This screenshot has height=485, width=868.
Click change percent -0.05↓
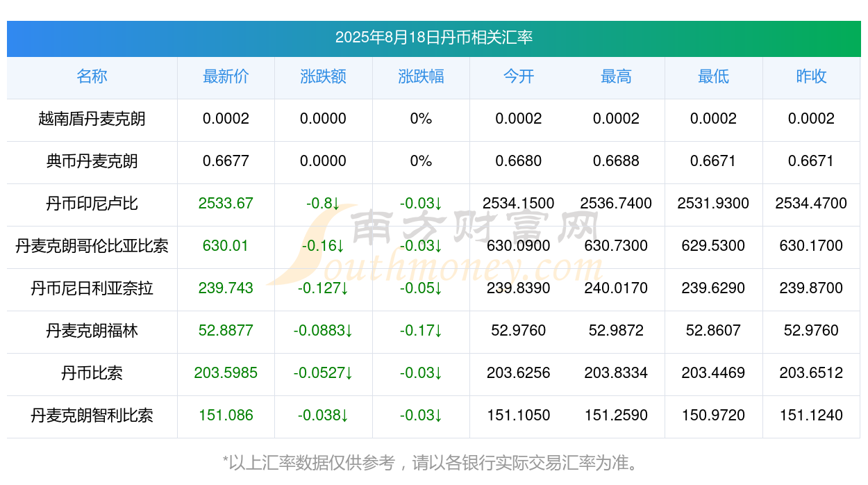pyautogui.click(x=421, y=288)
